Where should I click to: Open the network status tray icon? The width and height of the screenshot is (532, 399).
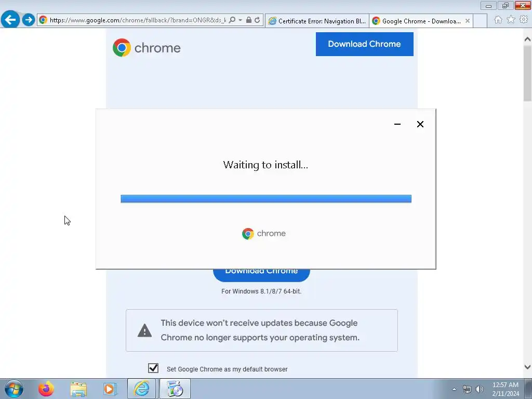tap(467, 389)
